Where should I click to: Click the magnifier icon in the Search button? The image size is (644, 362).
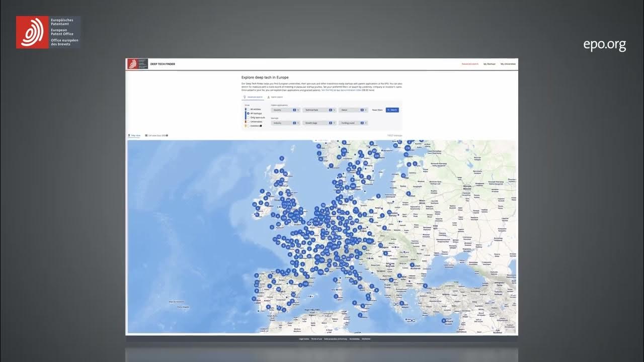(x=388, y=110)
